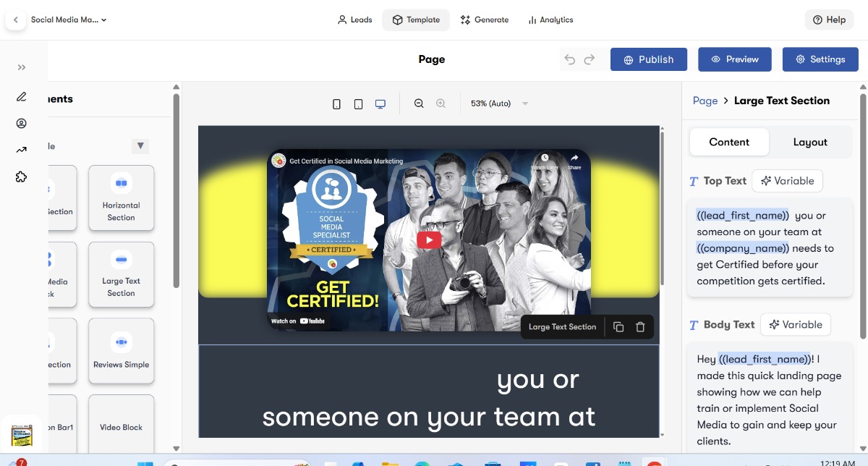This screenshot has height=466, width=868.
Task: Zoom in the page canvas
Action: click(x=441, y=103)
